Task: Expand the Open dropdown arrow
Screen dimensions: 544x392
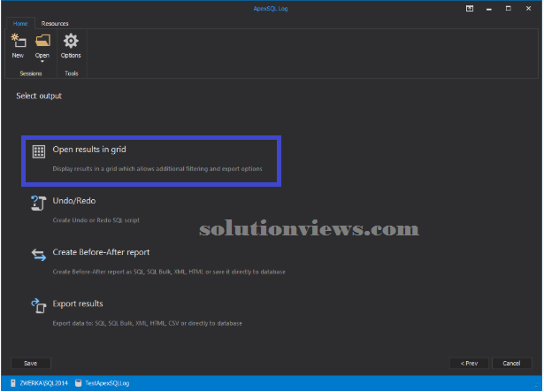Action: (x=42, y=61)
